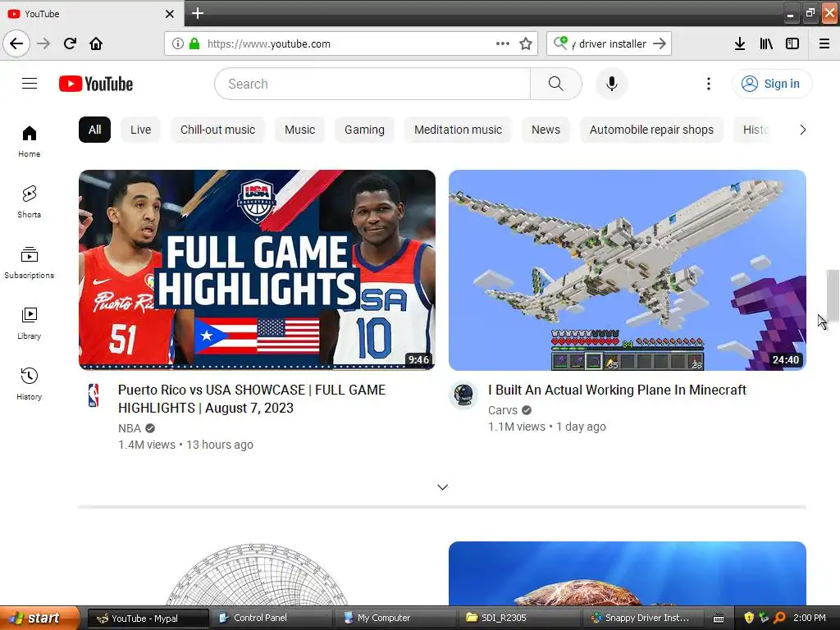The image size is (840, 630).
Task: Select the News filter chip
Action: (546, 130)
